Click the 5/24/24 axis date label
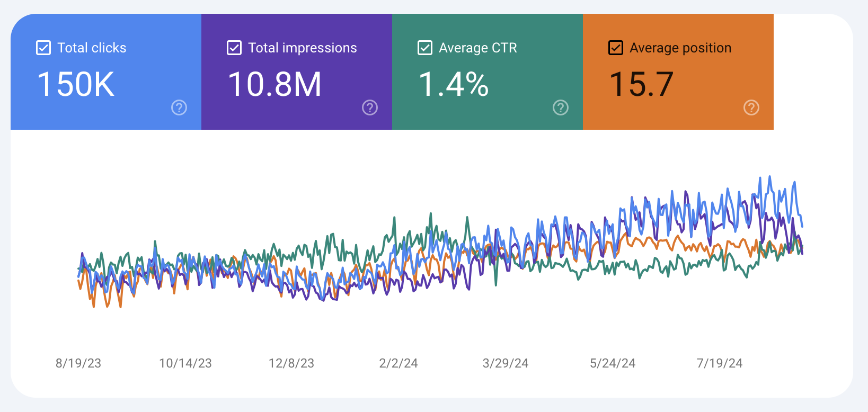The width and height of the screenshot is (868, 412). (613, 363)
